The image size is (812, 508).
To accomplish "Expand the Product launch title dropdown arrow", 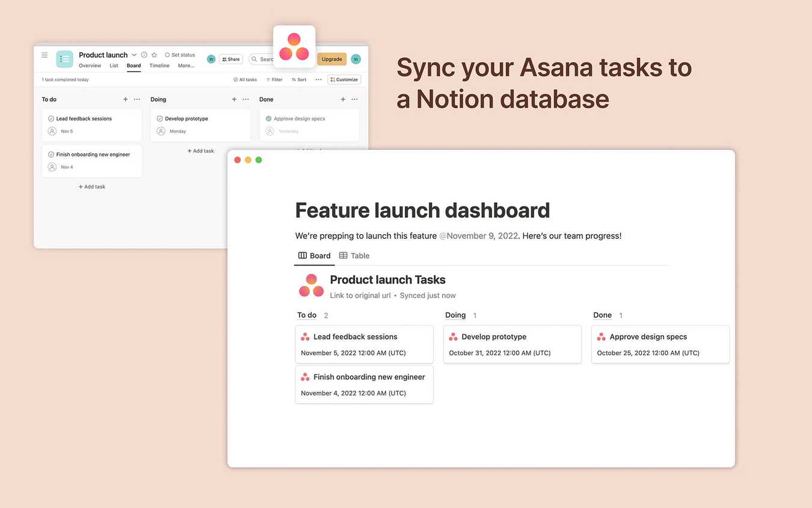I will coord(134,55).
